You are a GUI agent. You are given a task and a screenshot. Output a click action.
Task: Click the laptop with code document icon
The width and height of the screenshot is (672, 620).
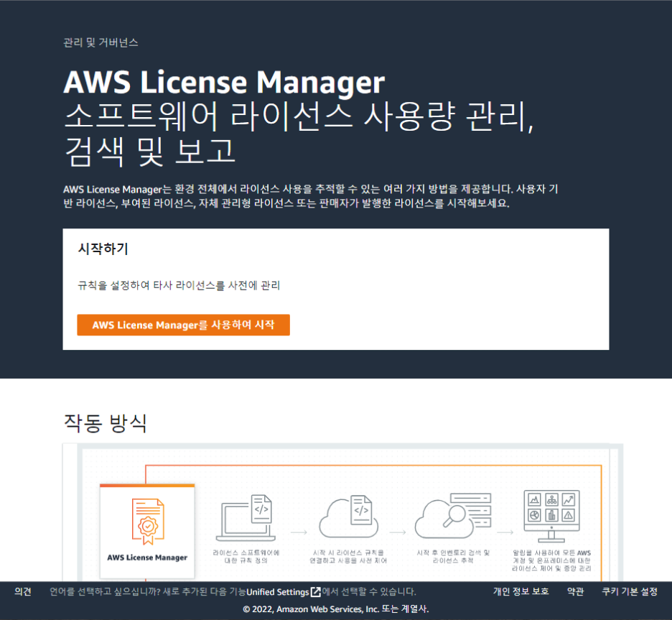pos(246,518)
